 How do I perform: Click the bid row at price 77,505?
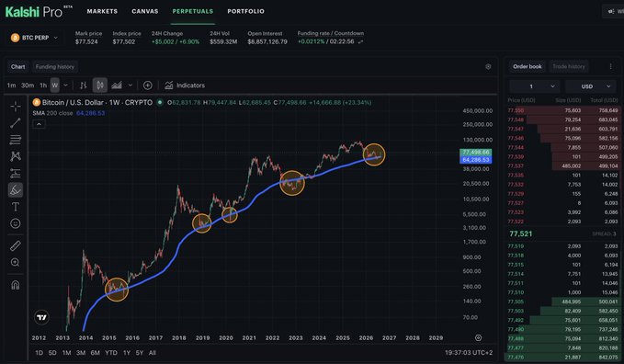[562, 301]
